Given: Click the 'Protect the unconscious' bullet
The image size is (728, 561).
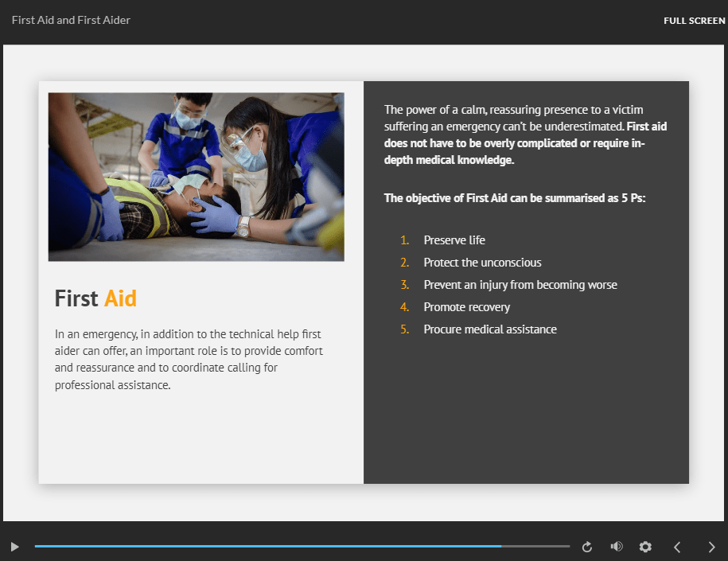Looking at the screenshot, I should (x=482, y=262).
